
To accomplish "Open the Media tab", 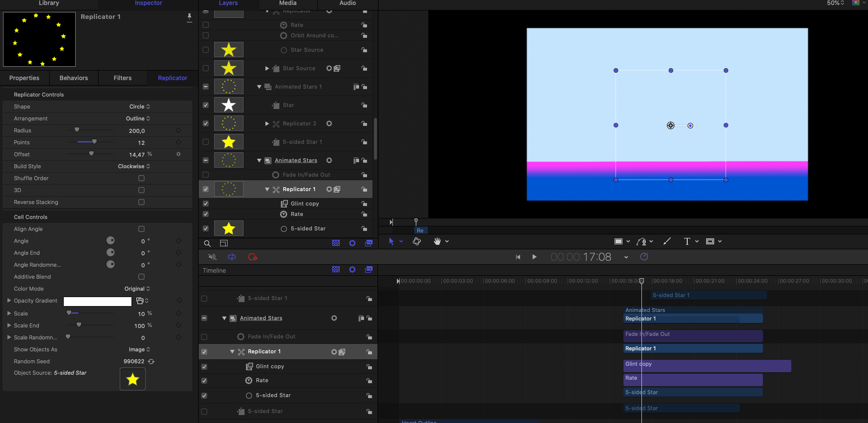I will tap(288, 3).
